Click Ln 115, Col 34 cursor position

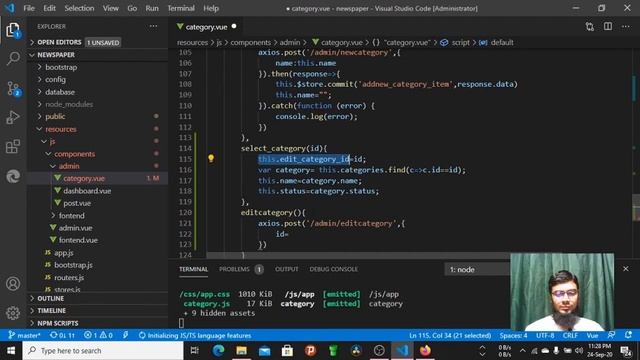[x=450, y=335]
